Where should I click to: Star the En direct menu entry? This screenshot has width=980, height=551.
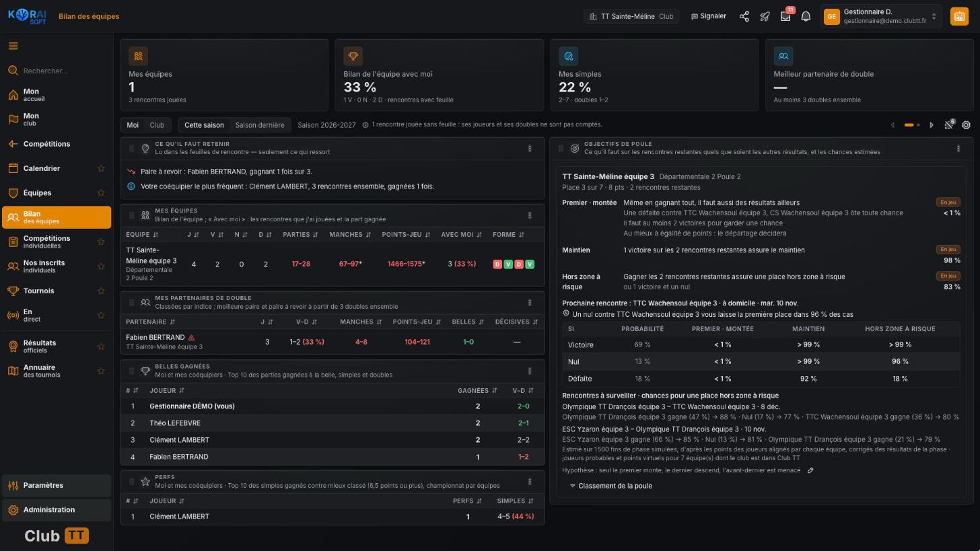point(101,315)
